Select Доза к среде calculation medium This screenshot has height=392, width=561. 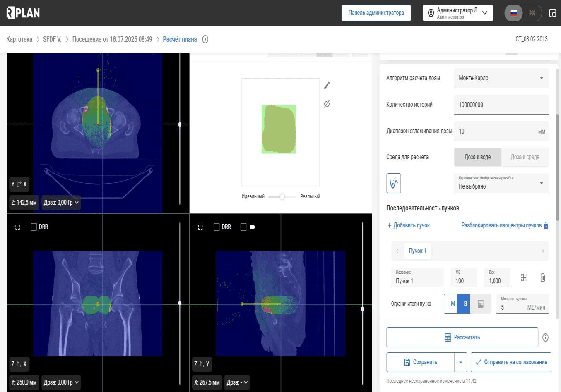click(x=525, y=157)
